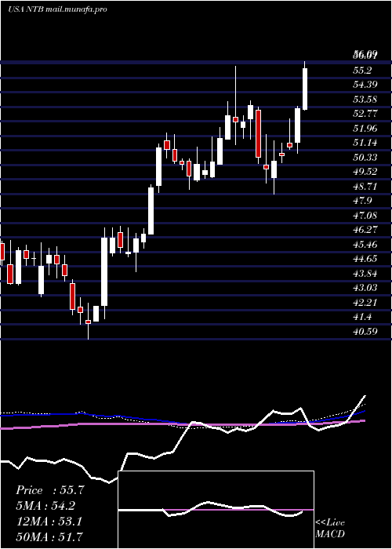Click the 44.65 price axis label
Screen dimensions: 392x549
365,259
